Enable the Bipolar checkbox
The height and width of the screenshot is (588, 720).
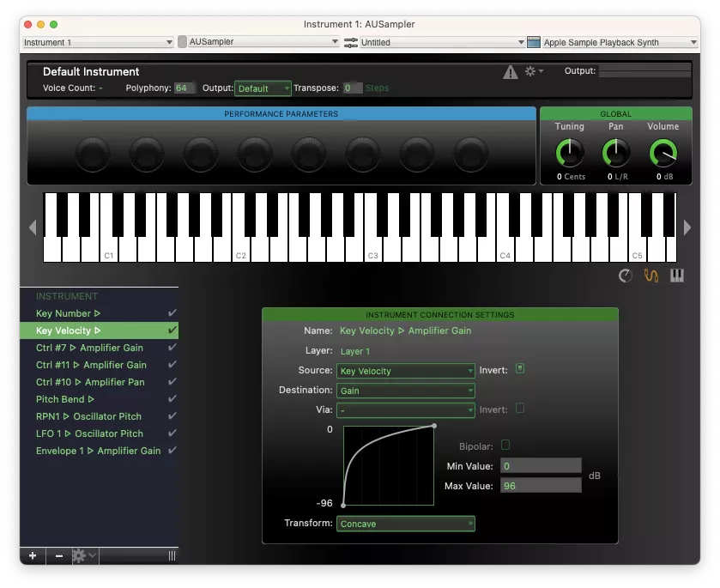coord(505,445)
